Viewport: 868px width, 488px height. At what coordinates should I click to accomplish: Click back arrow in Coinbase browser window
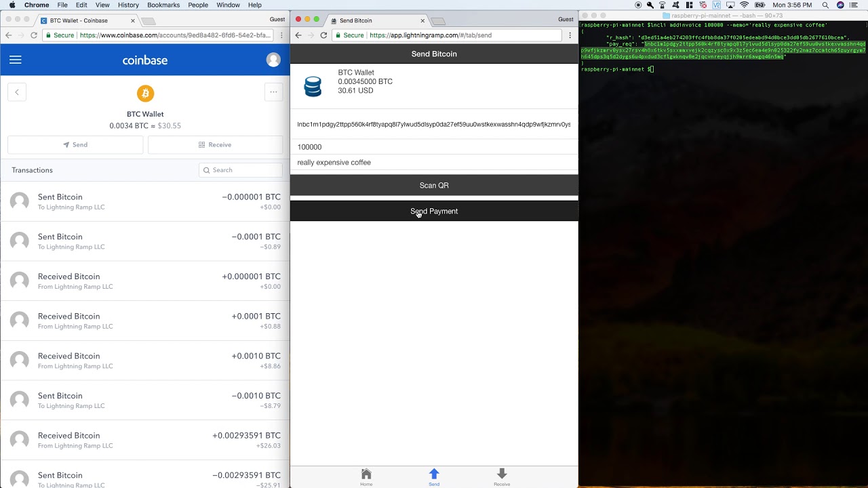(9, 35)
